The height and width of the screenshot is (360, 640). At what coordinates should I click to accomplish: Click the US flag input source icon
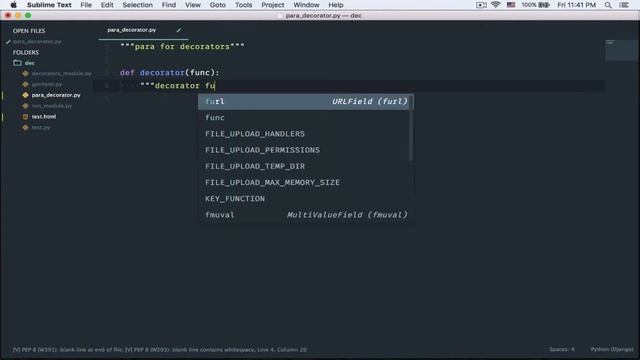[511, 5]
